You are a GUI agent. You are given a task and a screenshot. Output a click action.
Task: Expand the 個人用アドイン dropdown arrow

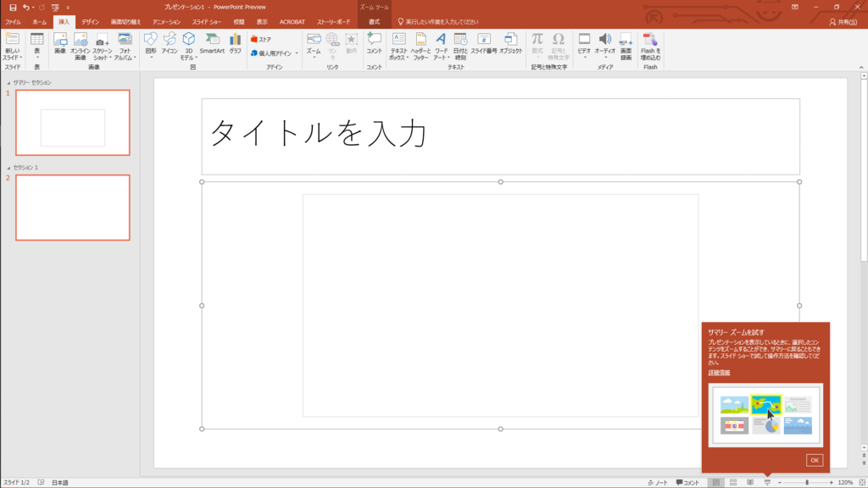pos(297,53)
